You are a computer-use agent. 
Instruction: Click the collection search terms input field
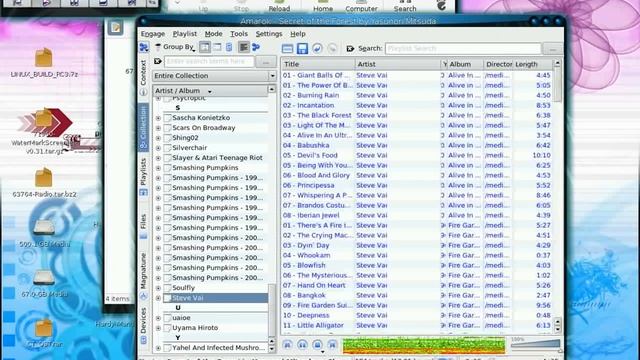(x=209, y=62)
